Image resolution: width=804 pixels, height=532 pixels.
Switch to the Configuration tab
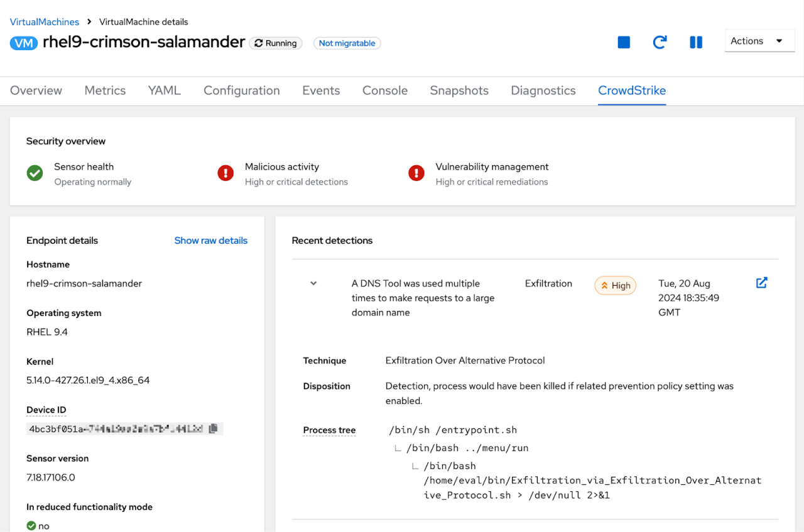(x=242, y=90)
